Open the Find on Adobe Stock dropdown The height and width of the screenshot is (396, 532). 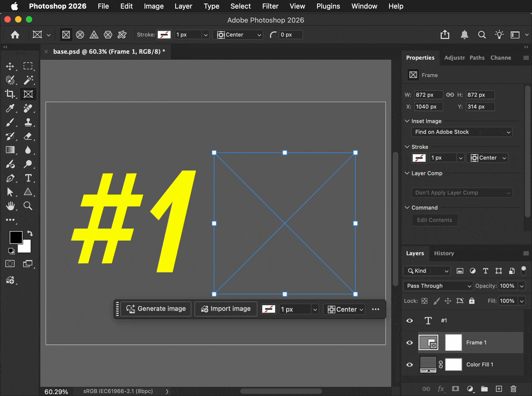pyautogui.click(x=462, y=132)
